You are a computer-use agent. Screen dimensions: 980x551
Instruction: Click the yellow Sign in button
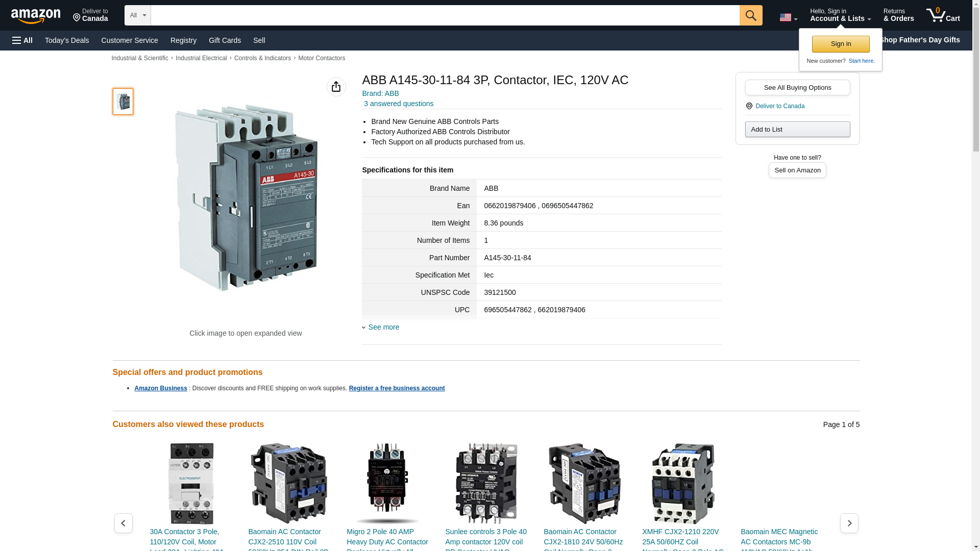[x=840, y=44]
